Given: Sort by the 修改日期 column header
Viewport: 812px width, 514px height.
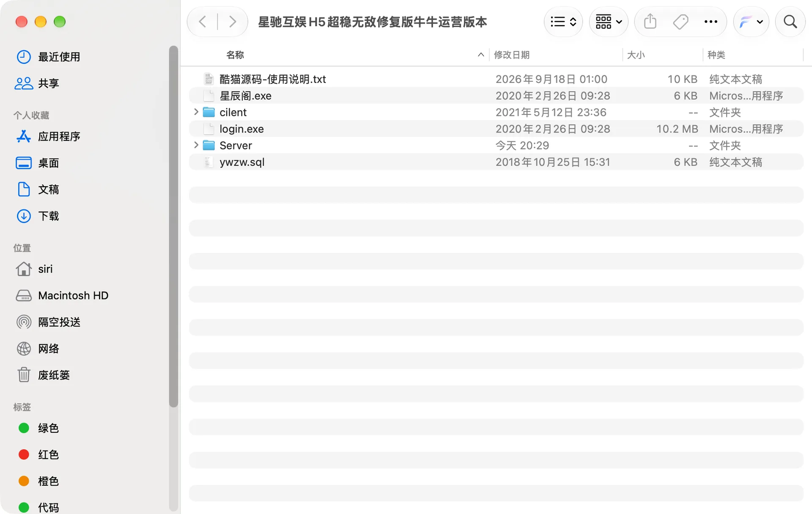Looking at the screenshot, I should pyautogui.click(x=512, y=55).
